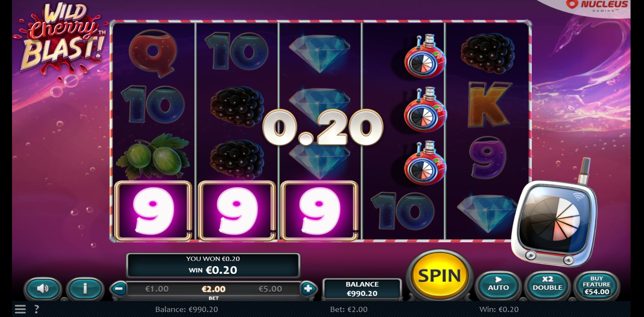Increase the bet with plus button
The width and height of the screenshot is (644, 317).
pos(308,289)
